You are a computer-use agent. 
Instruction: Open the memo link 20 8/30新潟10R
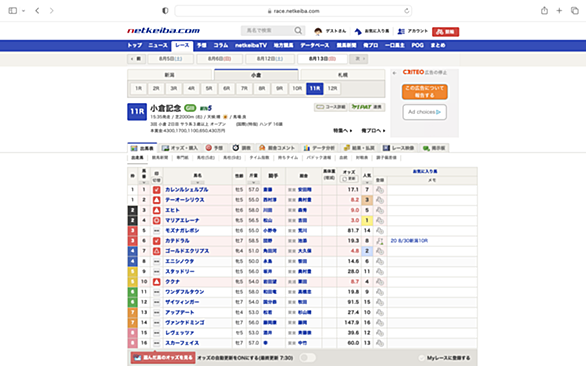(x=409, y=241)
